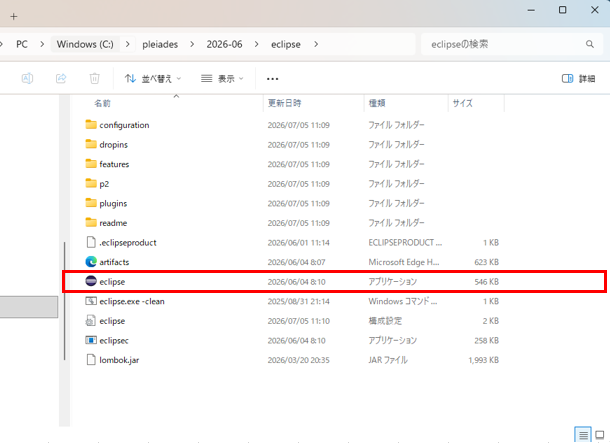The image size is (610, 443).
Task: Click the navigation pane vertical scrollbar
Action: (x=65, y=301)
